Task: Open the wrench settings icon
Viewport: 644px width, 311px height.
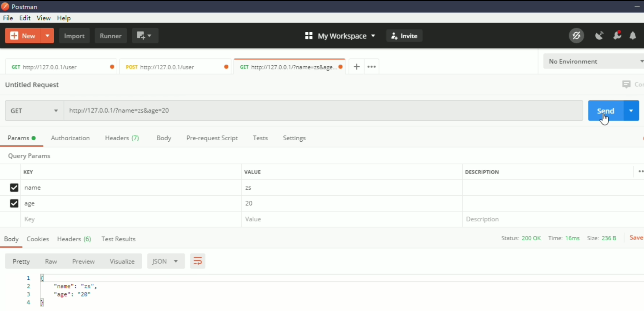Action: click(x=617, y=35)
